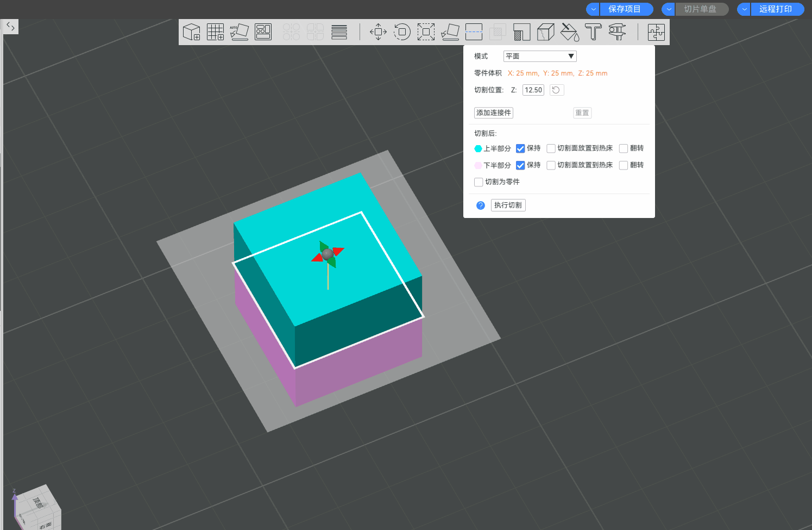
Task: Click the 切片单盘 button
Action: click(x=702, y=9)
